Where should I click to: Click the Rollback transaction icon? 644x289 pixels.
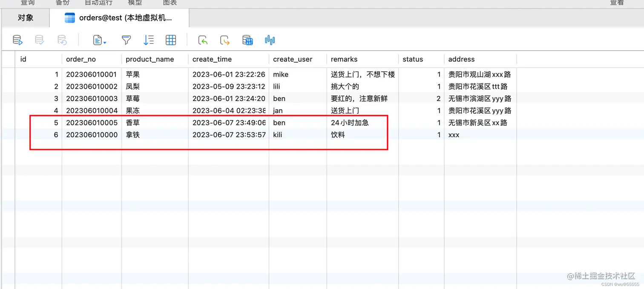click(62, 40)
